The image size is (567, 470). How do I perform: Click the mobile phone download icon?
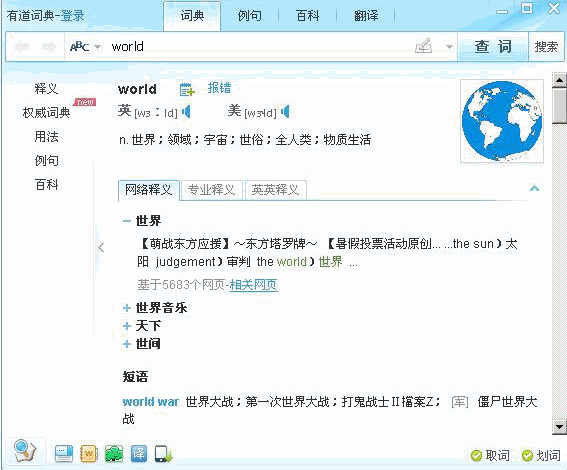pos(163,454)
